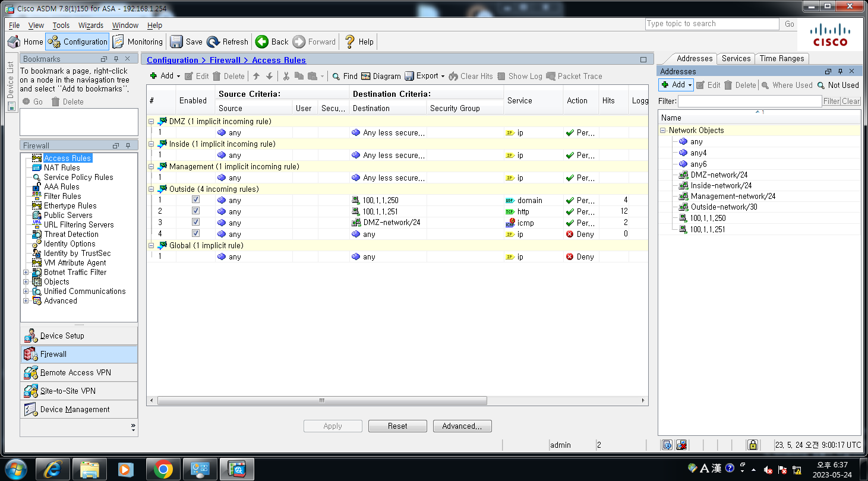The width and height of the screenshot is (868, 481).
Task: Open Filter Rules node
Action: 62,196
